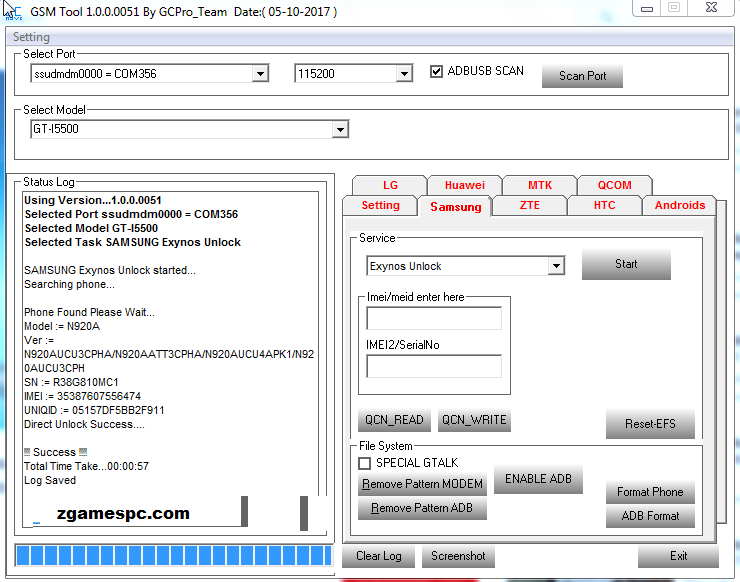Click log line 'SN := R38G810MC1'
The height and width of the screenshot is (582, 740).
[x=71, y=382]
